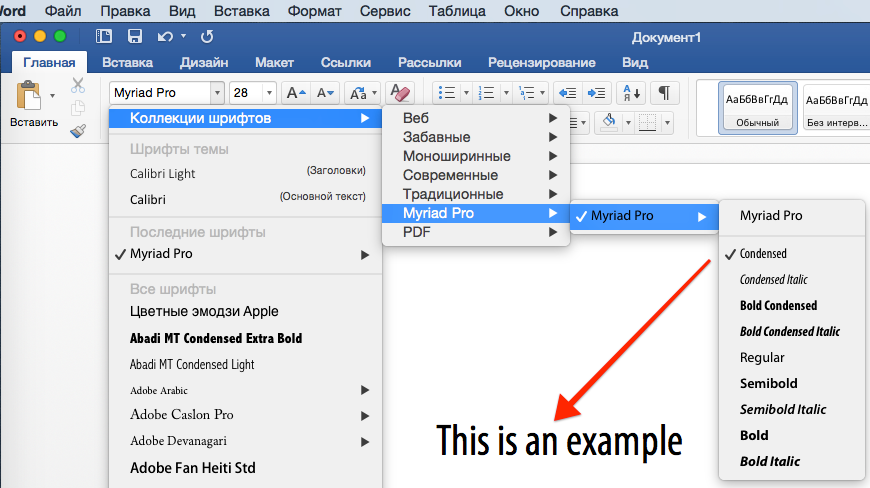Screen dimensions: 870x488
Task: Click the numbered list icon
Action: tap(487, 93)
